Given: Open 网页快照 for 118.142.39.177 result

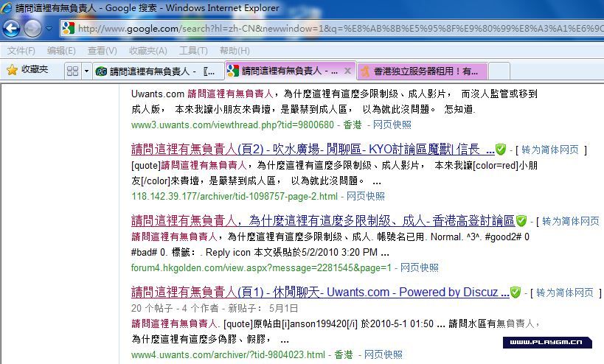Looking at the screenshot, I should pyautogui.click(x=366, y=196).
